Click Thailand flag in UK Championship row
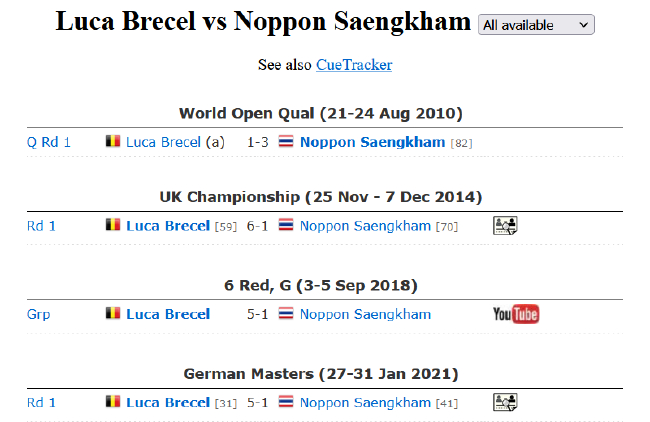The width and height of the screenshot is (650, 422). [x=286, y=226]
